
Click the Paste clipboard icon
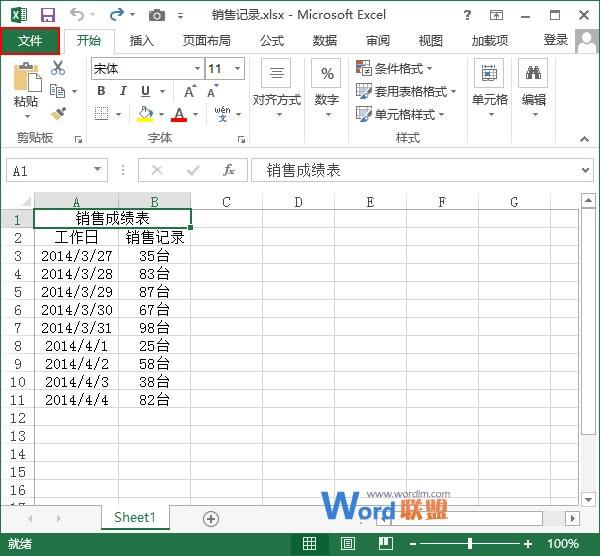coord(27,78)
